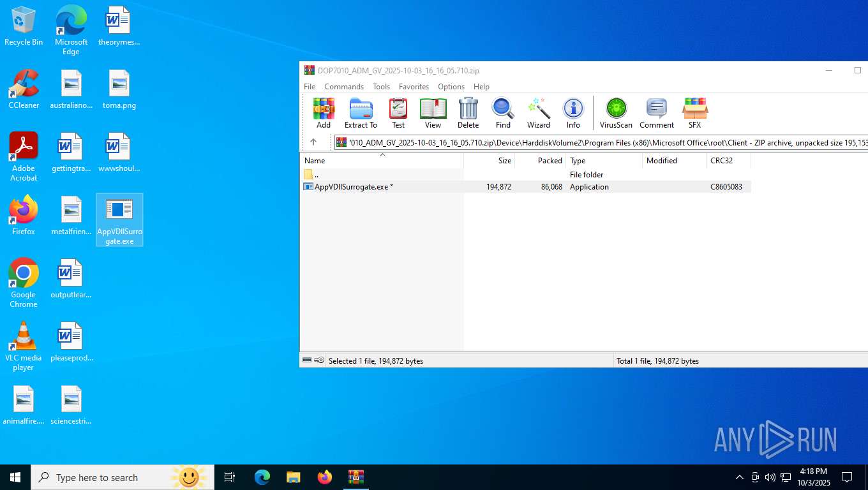Click the CRC32 value C8605083

726,187
